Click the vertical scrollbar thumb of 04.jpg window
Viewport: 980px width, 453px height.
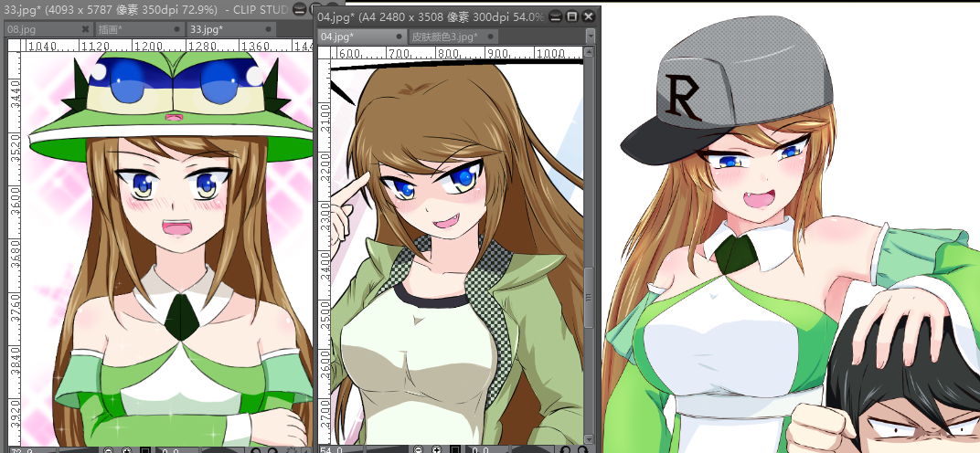pos(590,298)
